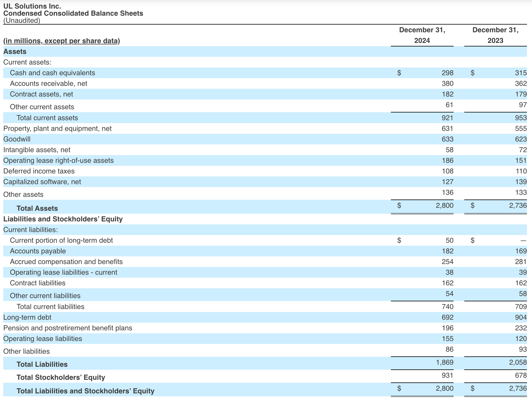Viewport: 532px width, 399px height.
Task: Click the 921 total current assets value
Action: tap(447, 118)
